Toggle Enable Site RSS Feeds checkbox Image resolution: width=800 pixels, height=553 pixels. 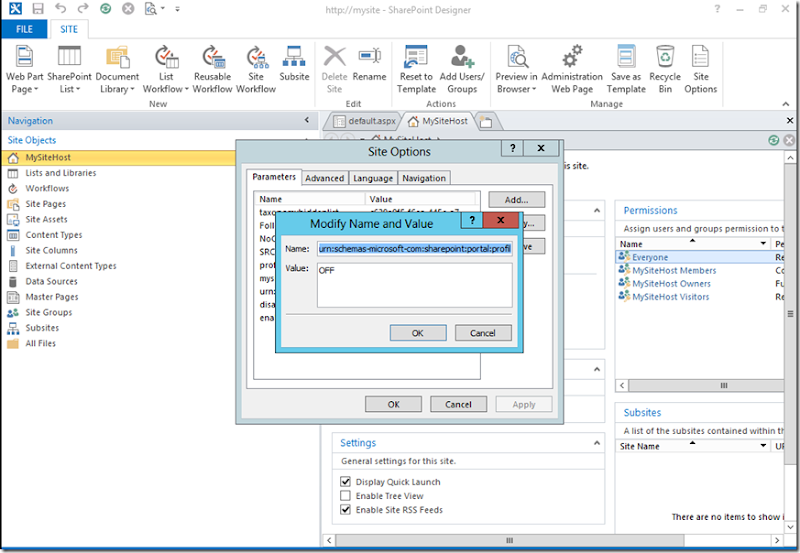coord(345,509)
